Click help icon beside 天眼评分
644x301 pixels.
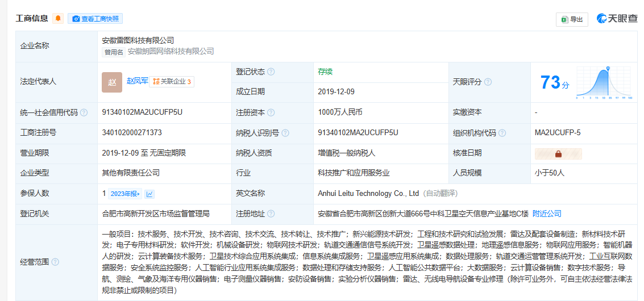pyautogui.click(x=488, y=82)
